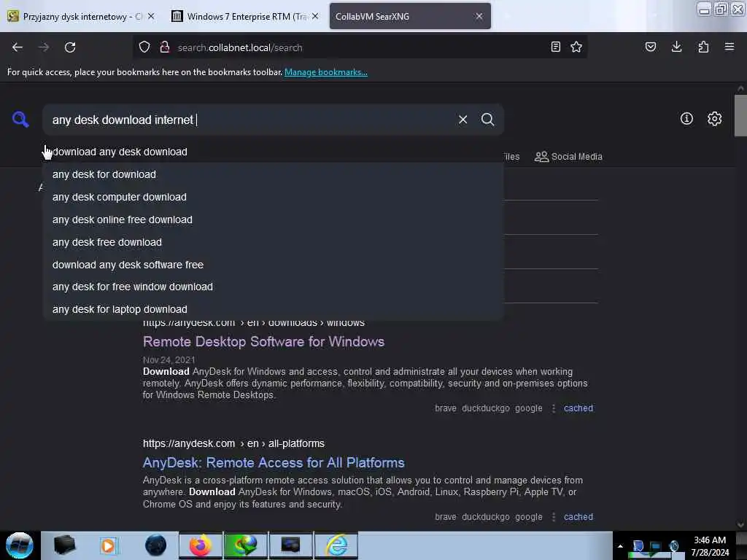Image resolution: width=747 pixels, height=560 pixels.
Task: Open the Pocket save icon
Action: 650,47
